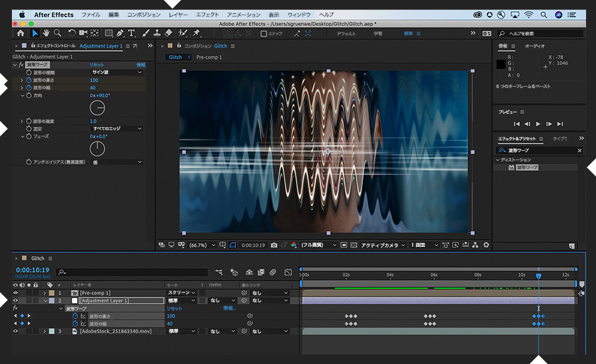This screenshot has height=364, width=596.
Task: Click リセット in the effect controls panel
Action: (97, 65)
